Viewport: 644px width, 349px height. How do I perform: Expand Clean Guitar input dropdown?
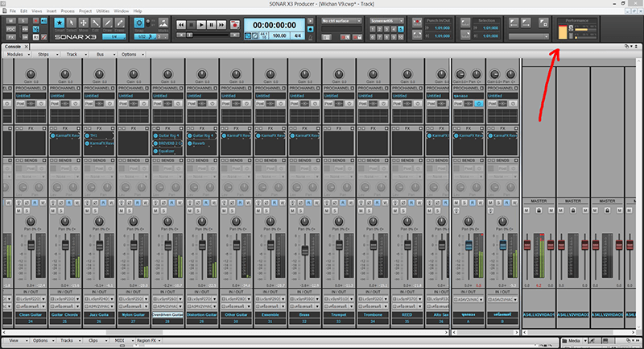43,299
